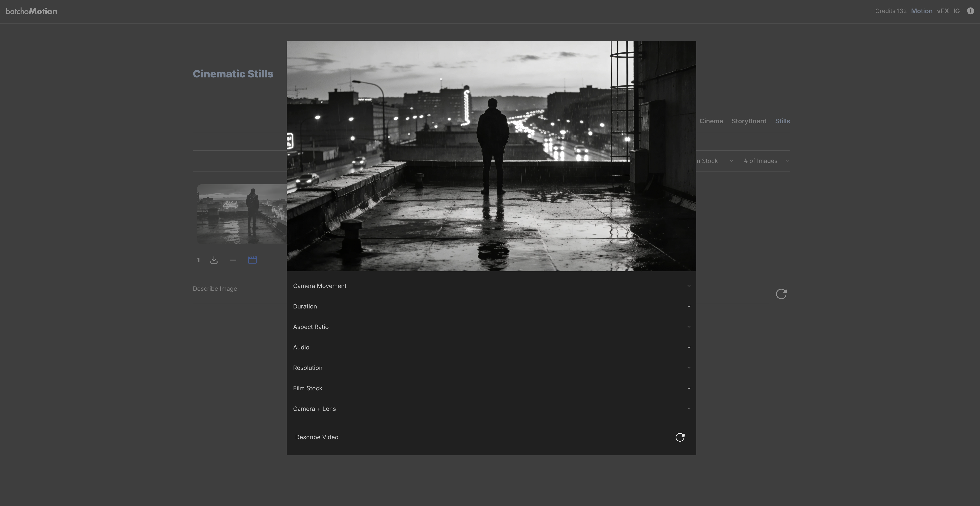Select the Cinema navigation link
Viewport: 980px width, 506px height.
(711, 121)
